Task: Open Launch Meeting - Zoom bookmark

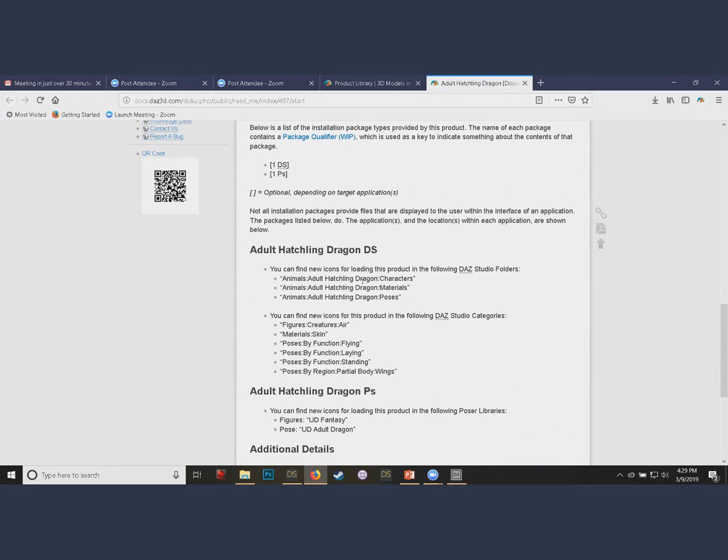Action: click(141, 115)
